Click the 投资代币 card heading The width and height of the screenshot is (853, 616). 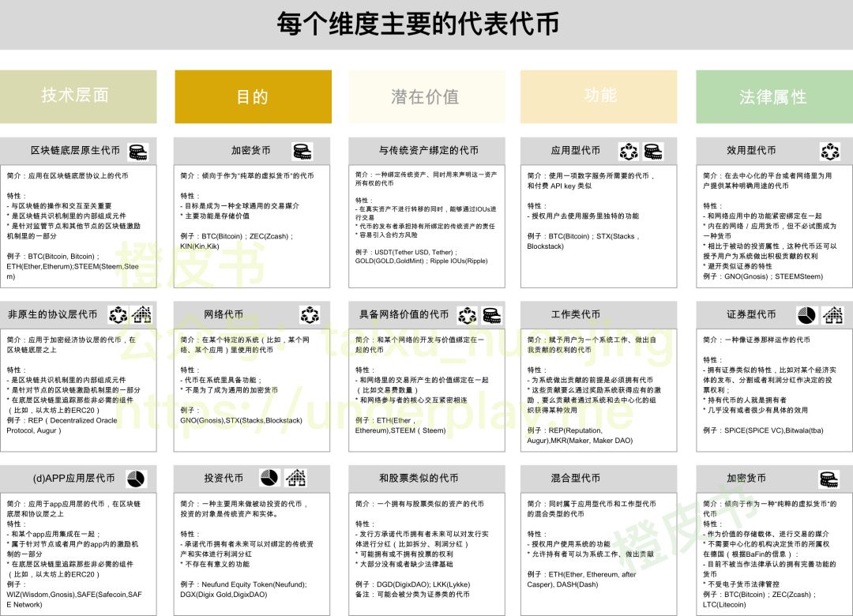click(x=224, y=478)
